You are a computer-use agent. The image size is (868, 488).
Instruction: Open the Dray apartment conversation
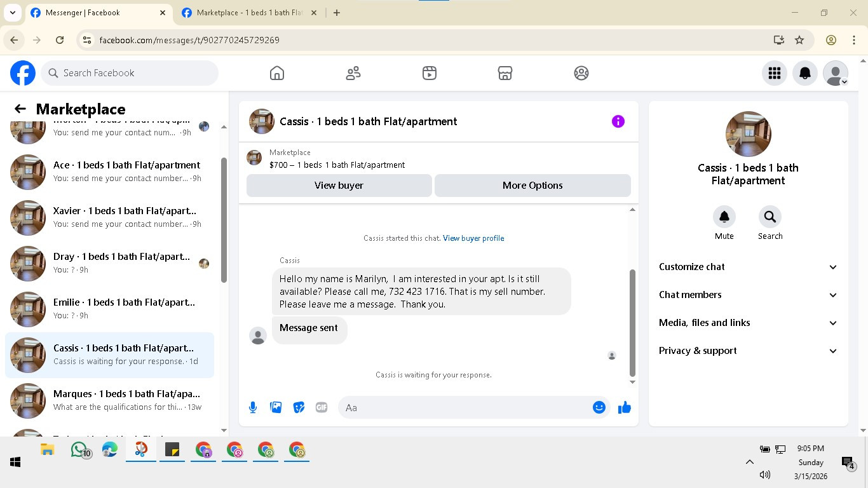tap(109, 263)
